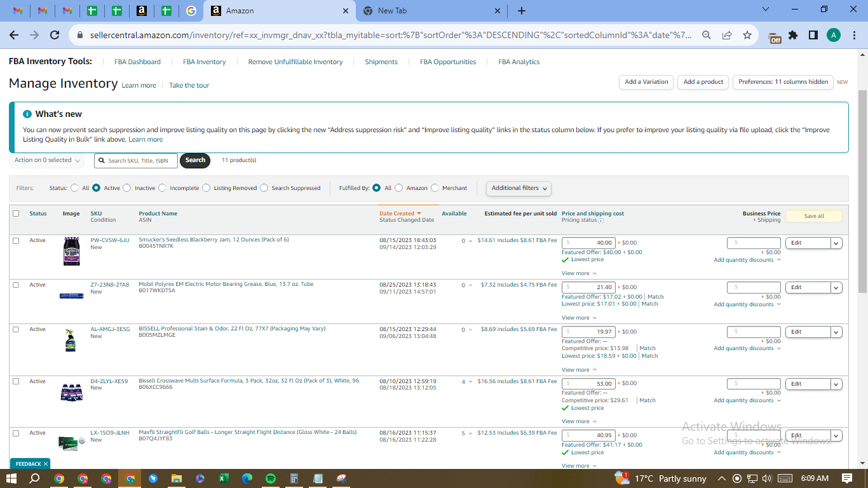Screen dimensions: 868x488
Task: Click Save all button
Action: [x=814, y=216]
